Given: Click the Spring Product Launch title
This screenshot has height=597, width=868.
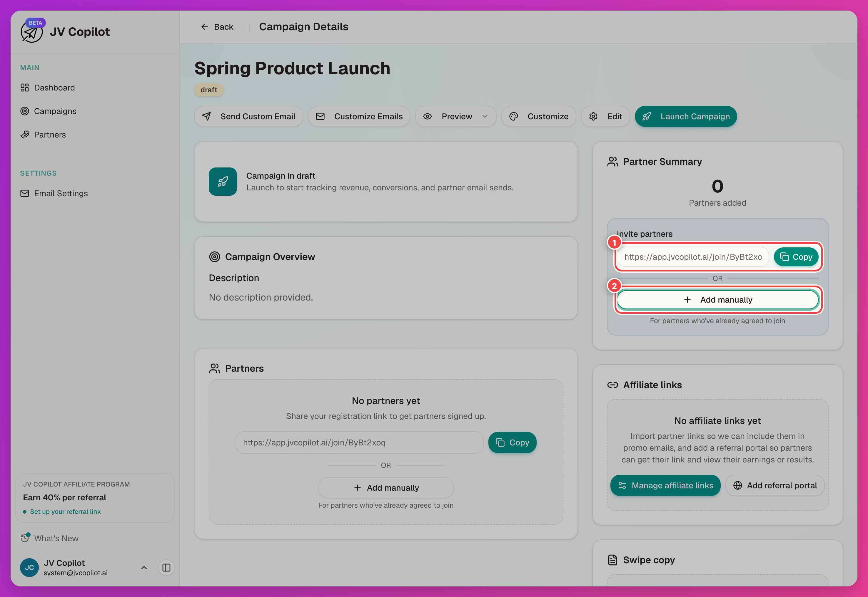Looking at the screenshot, I should coord(292,68).
